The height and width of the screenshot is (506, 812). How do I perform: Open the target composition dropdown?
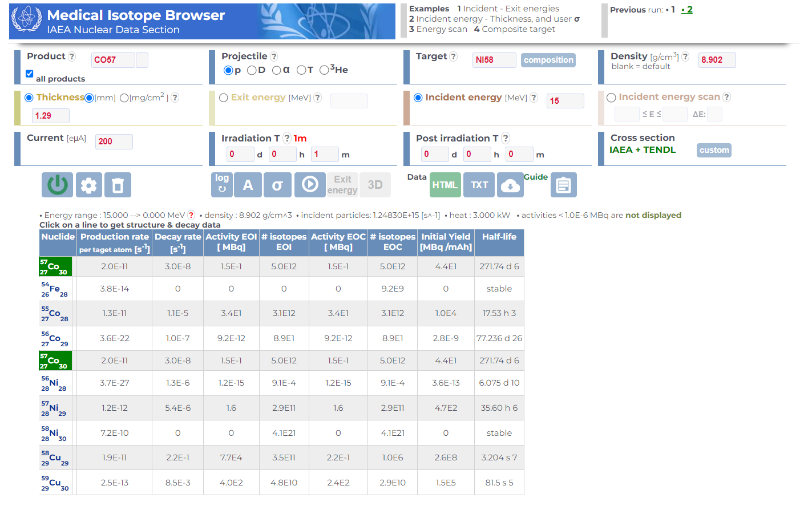(x=548, y=60)
